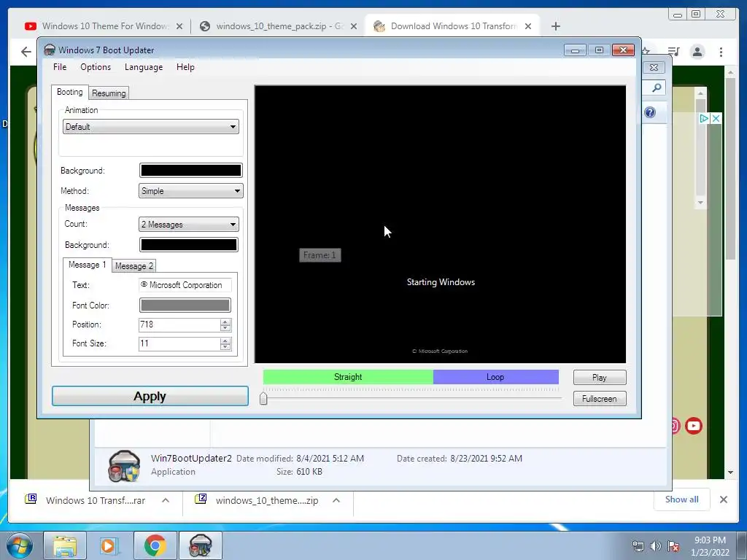The height and width of the screenshot is (560, 747).
Task: Open the Chrome media control icon
Action: point(673,52)
